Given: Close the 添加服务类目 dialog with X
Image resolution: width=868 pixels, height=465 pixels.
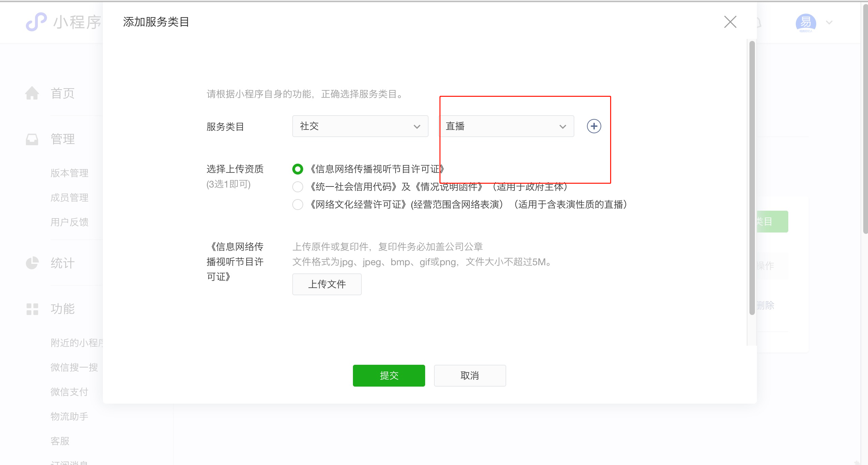Looking at the screenshot, I should 730,22.
